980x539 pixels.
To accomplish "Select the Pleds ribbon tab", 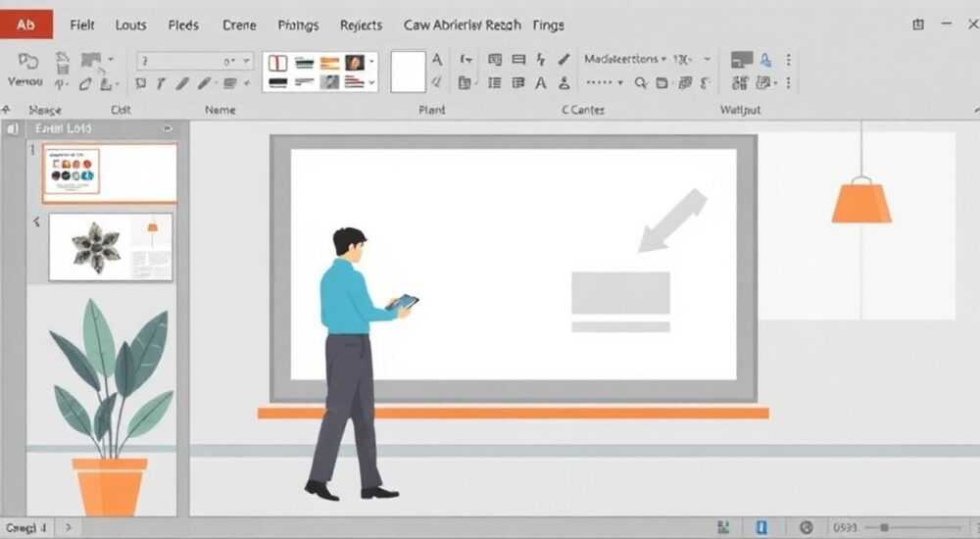I will click(x=183, y=25).
